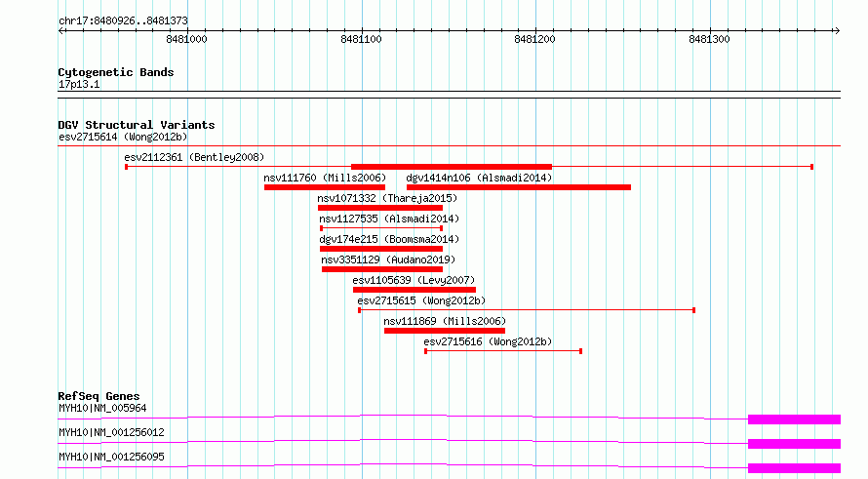Click the right arrow end of the ruler

pos(837,30)
